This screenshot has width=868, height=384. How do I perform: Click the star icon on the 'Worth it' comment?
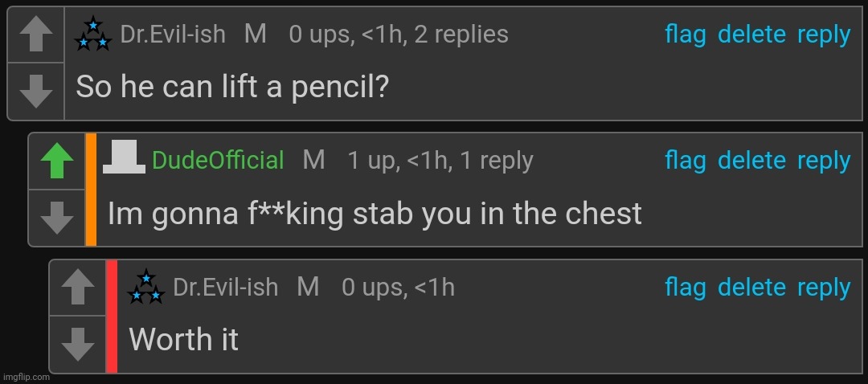click(146, 287)
